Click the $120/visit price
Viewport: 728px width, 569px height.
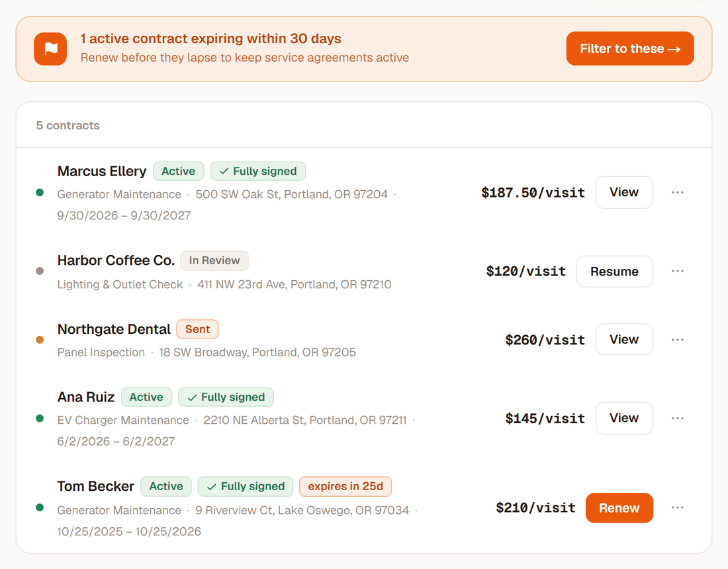pos(526,271)
